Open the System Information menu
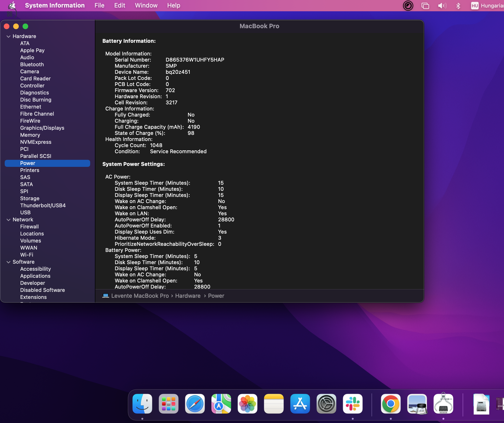This screenshot has width=504, height=423. point(55,6)
